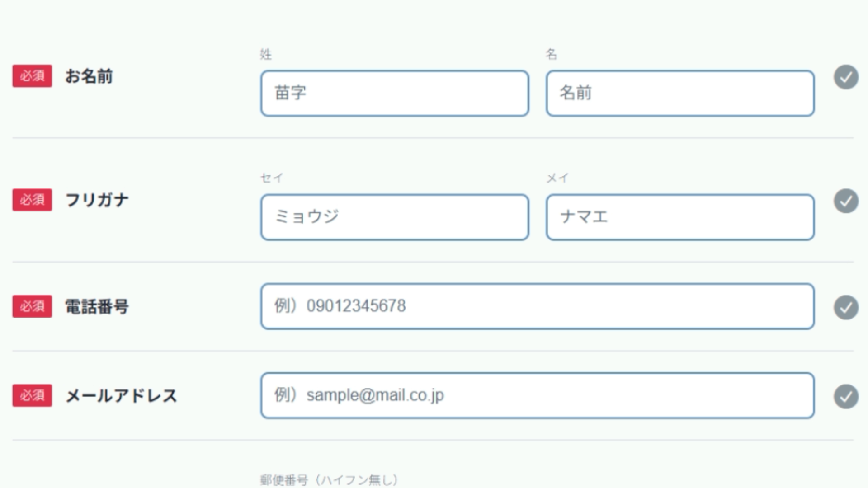The height and width of the screenshot is (488, 868).
Task: Click the checkmark icon beside フリガナ row
Action: click(846, 201)
